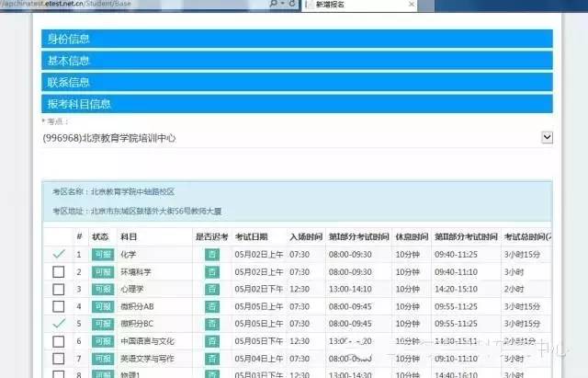Click the 可报 badge for 中国语言与文化
Viewport: 588px width, 378px height.
pyautogui.click(x=101, y=341)
